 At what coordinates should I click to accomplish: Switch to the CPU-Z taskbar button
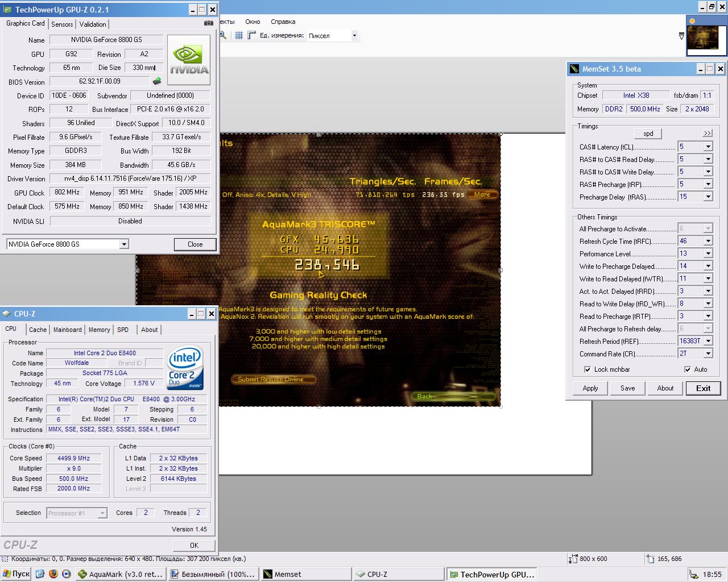click(398, 574)
